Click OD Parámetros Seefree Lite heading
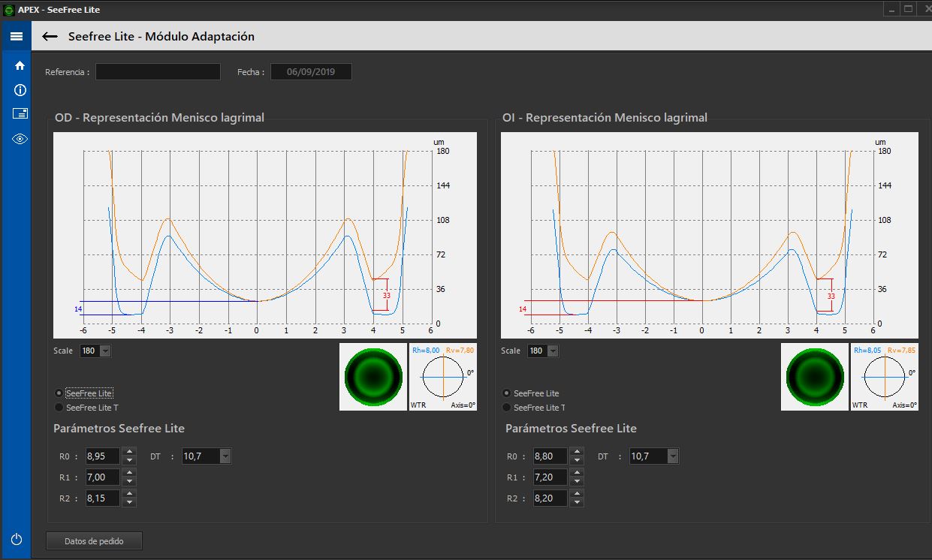 (119, 428)
